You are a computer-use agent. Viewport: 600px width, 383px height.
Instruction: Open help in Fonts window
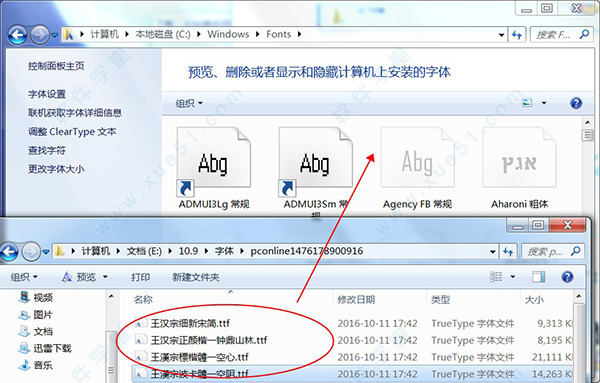coord(576,103)
